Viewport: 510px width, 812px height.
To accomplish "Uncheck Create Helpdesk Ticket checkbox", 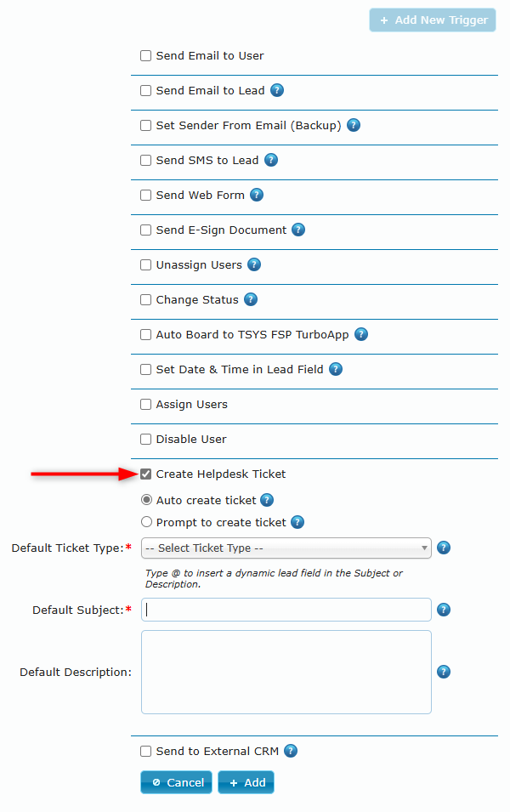I will coord(146,474).
